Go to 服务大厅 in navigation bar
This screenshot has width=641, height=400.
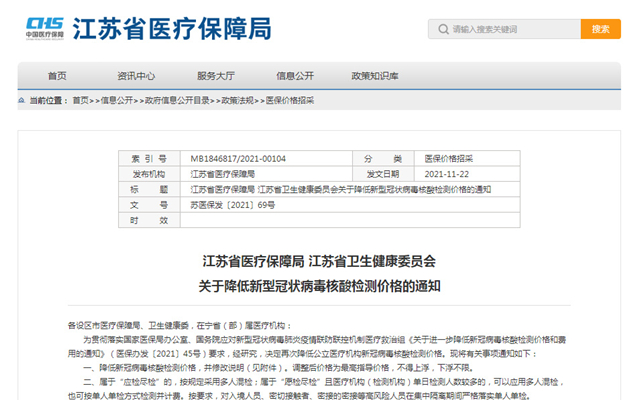click(x=216, y=76)
